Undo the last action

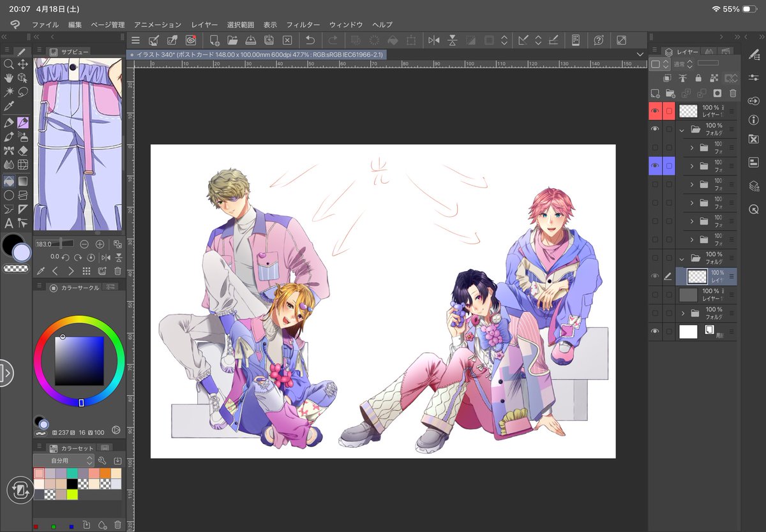(311, 41)
